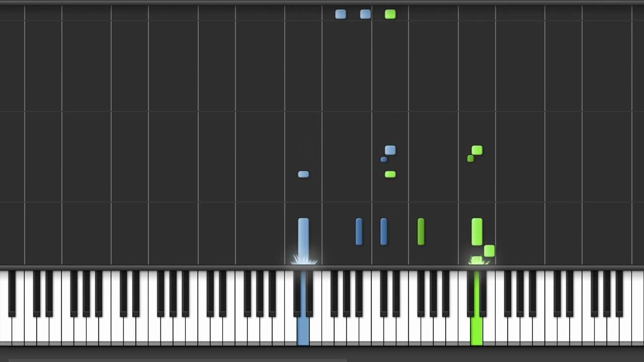Click the right dark-blue vertical note bar
The image size is (644, 362).
click(x=383, y=231)
